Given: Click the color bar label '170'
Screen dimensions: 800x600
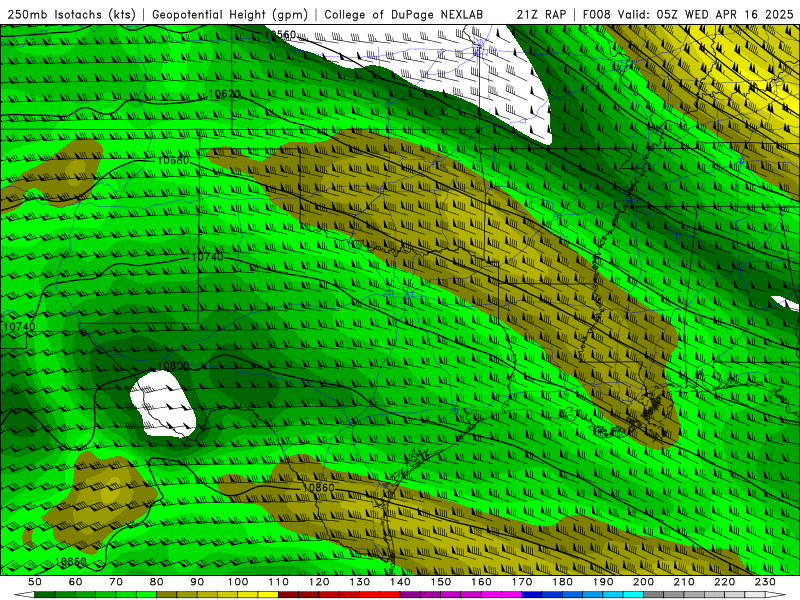Looking at the screenshot, I should [521, 582].
